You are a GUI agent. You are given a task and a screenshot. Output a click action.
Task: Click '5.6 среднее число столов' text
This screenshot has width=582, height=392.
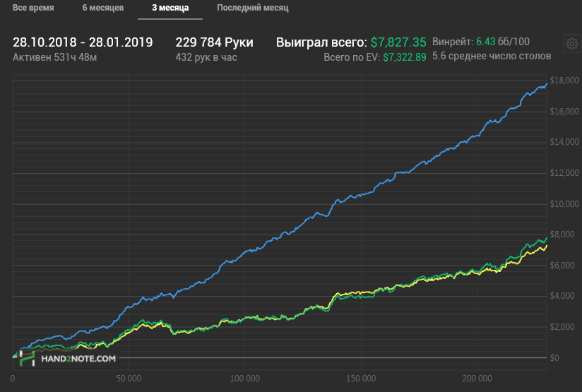(x=492, y=56)
